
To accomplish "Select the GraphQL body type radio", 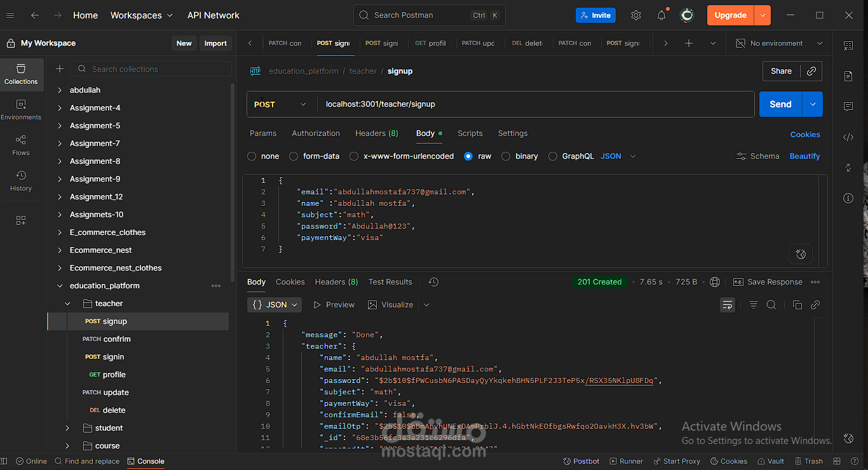I will tap(553, 156).
